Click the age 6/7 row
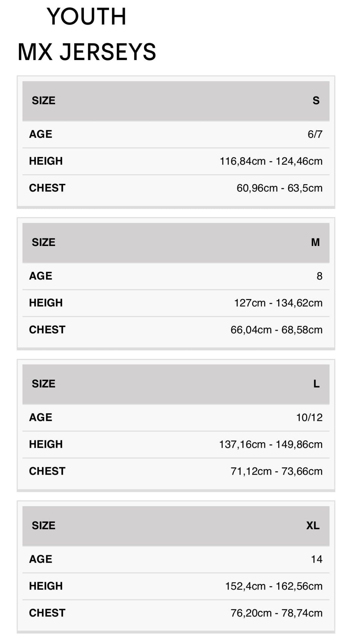This screenshot has width=357, height=644. pyautogui.click(x=176, y=134)
